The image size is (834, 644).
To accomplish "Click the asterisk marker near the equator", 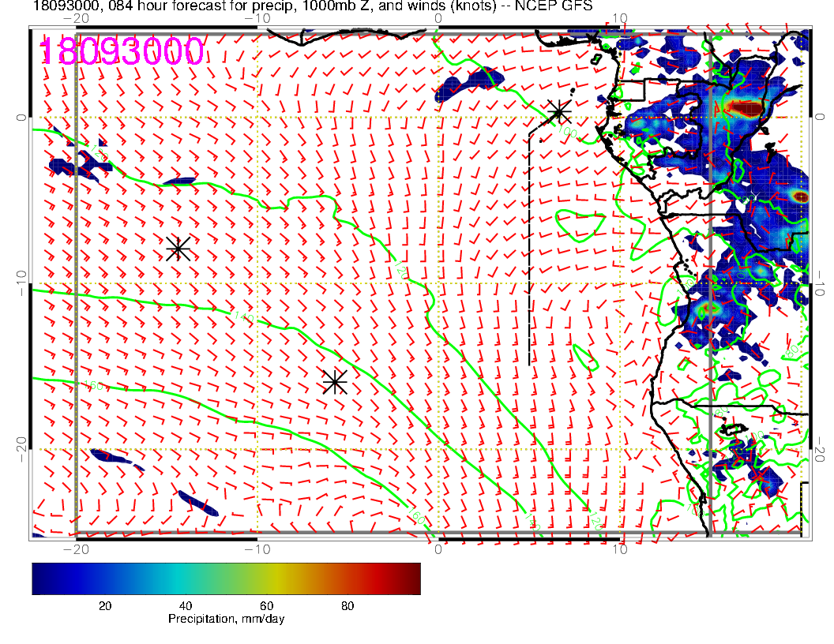I will pos(559,111).
